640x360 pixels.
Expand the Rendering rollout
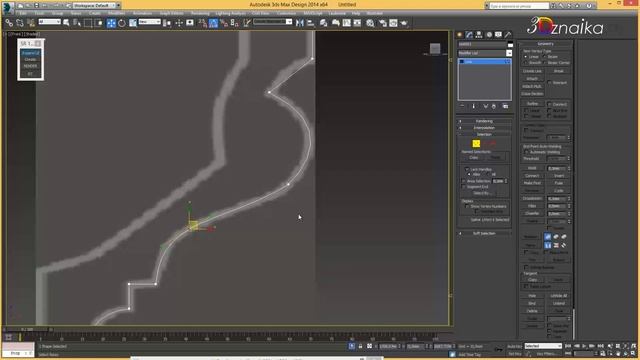[x=484, y=121]
